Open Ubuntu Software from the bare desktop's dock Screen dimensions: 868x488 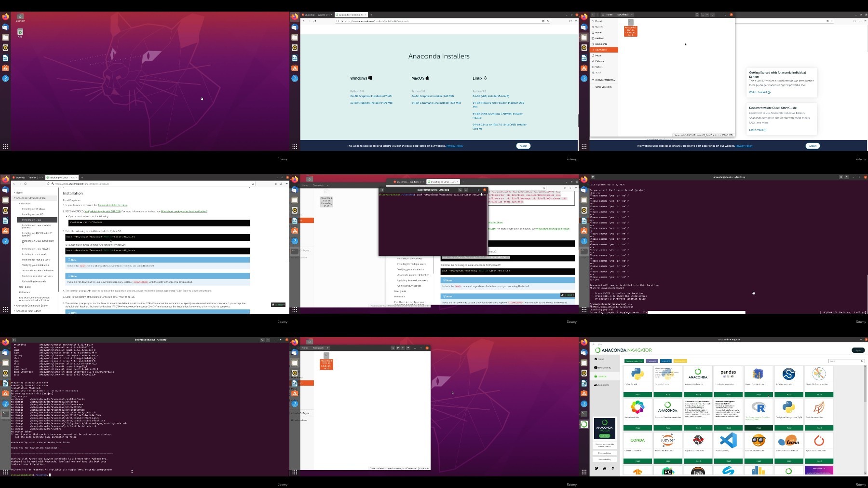[5, 68]
